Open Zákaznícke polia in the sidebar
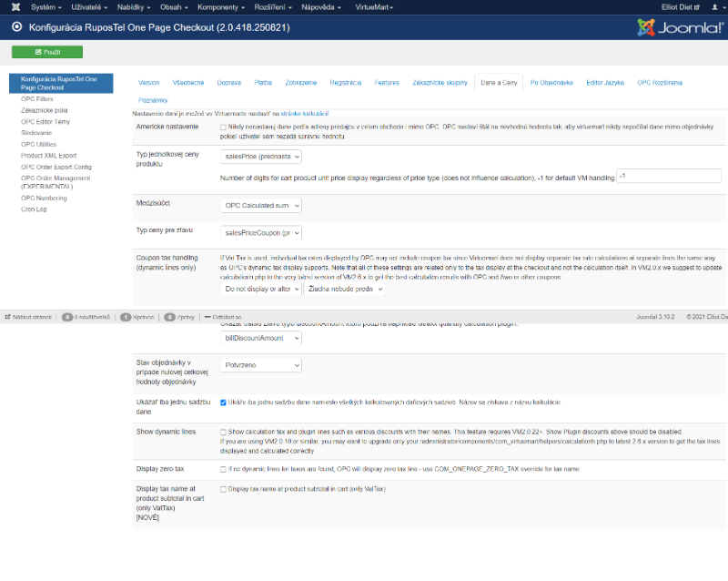Viewport: 728px width, 581px height. 44,110
